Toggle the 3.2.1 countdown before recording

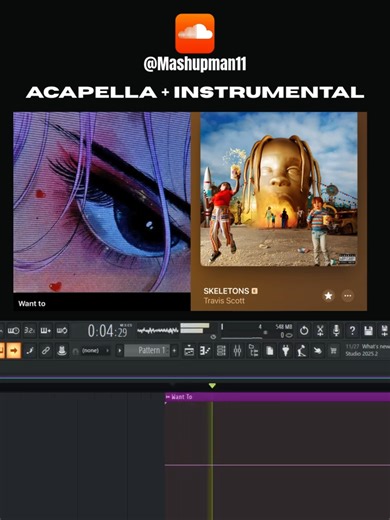pyautogui.click(x=30, y=331)
